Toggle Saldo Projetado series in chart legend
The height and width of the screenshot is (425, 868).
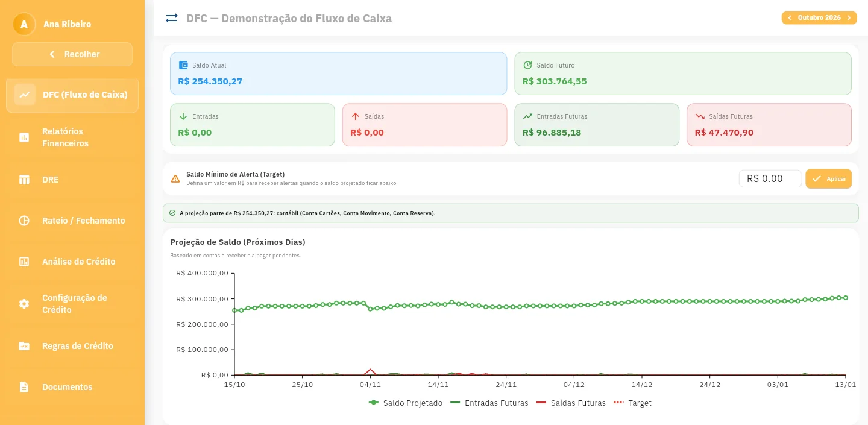pyautogui.click(x=406, y=403)
